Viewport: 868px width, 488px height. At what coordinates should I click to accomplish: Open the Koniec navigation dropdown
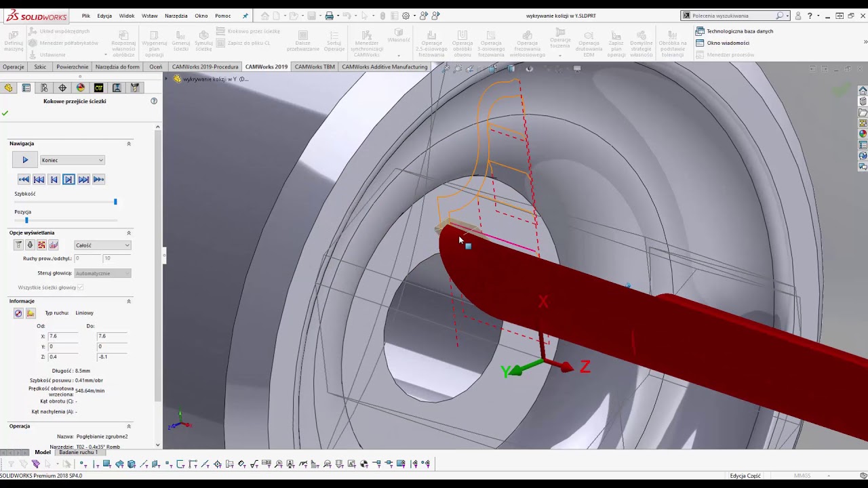(x=73, y=160)
